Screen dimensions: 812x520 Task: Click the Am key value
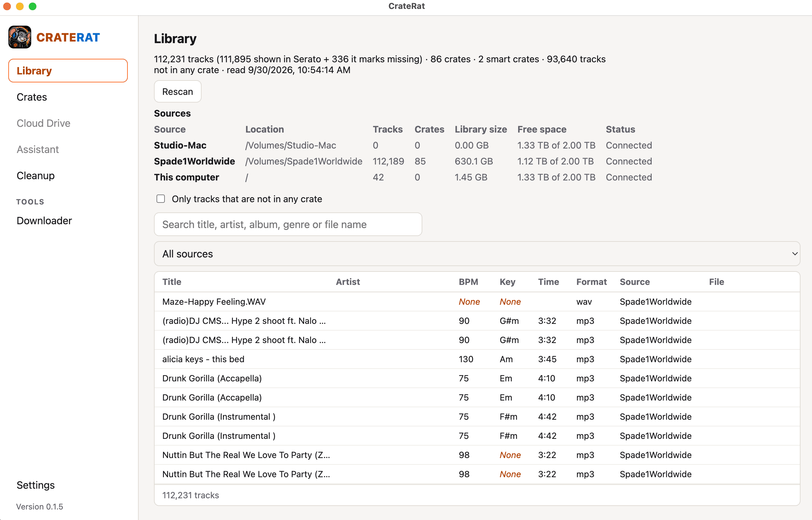pos(506,359)
